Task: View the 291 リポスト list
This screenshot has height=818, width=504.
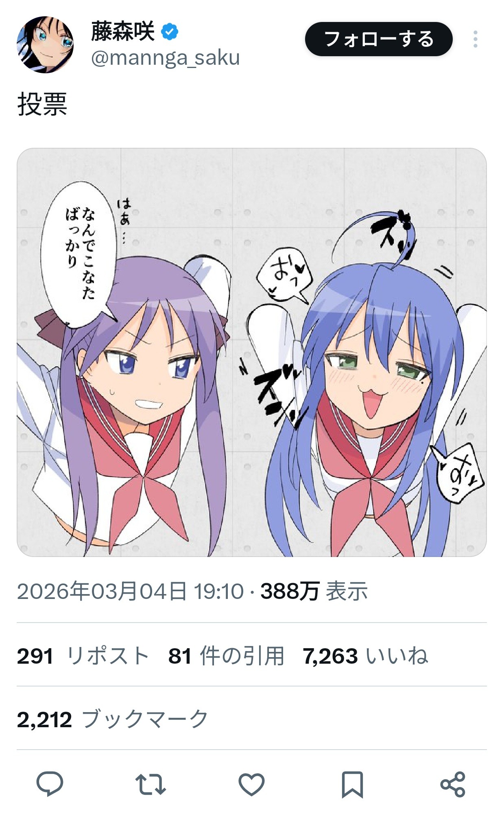Action: tap(83, 656)
